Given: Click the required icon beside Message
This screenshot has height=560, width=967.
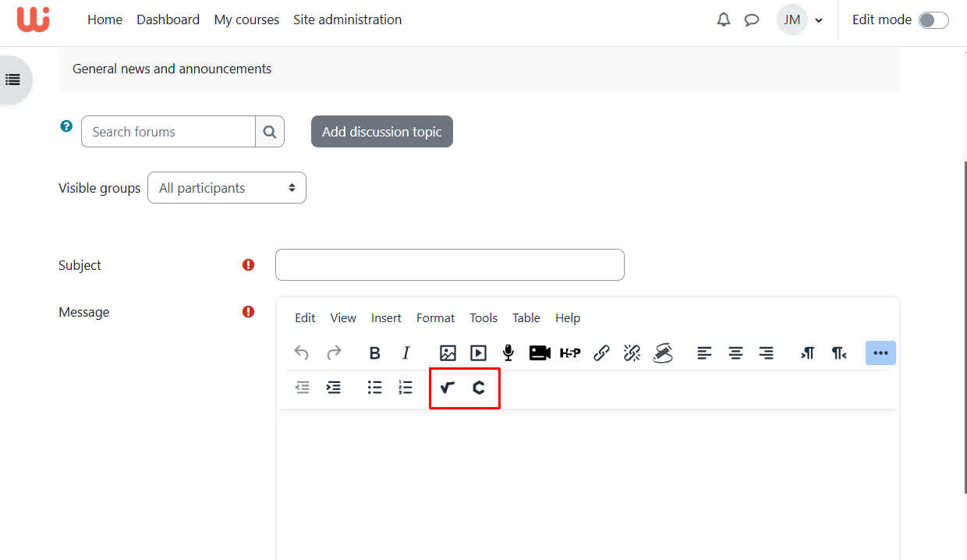Looking at the screenshot, I should click(x=248, y=312).
